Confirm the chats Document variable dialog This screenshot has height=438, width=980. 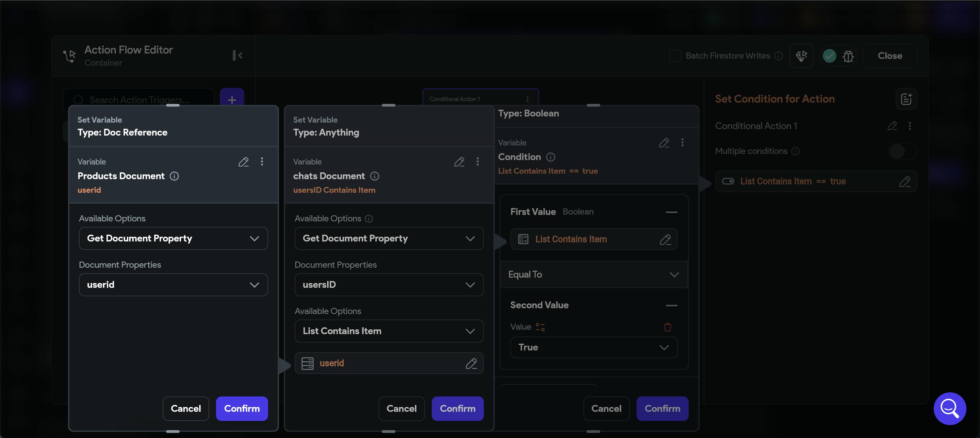coord(458,409)
